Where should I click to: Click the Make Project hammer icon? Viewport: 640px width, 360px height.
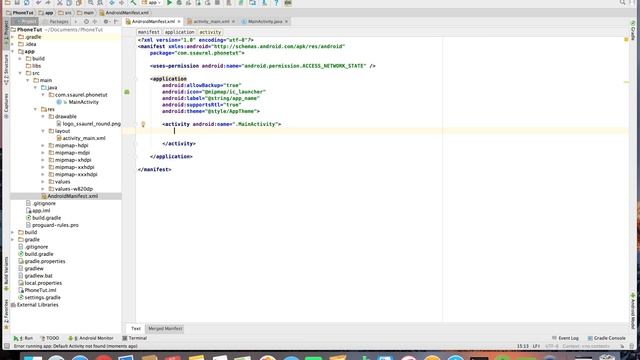[133, 3]
